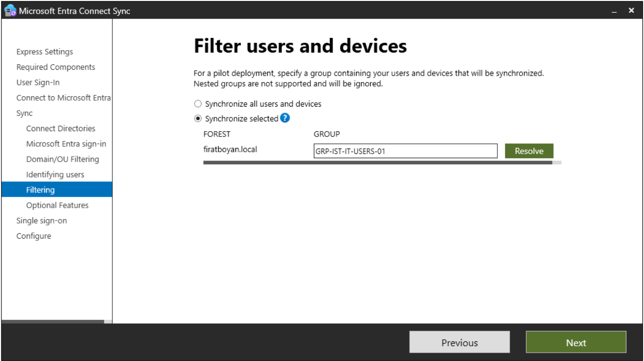Click the Microsoft Entra Connect Sync title icon
Image resolution: width=644 pixels, height=361 pixels.
pos(10,10)
